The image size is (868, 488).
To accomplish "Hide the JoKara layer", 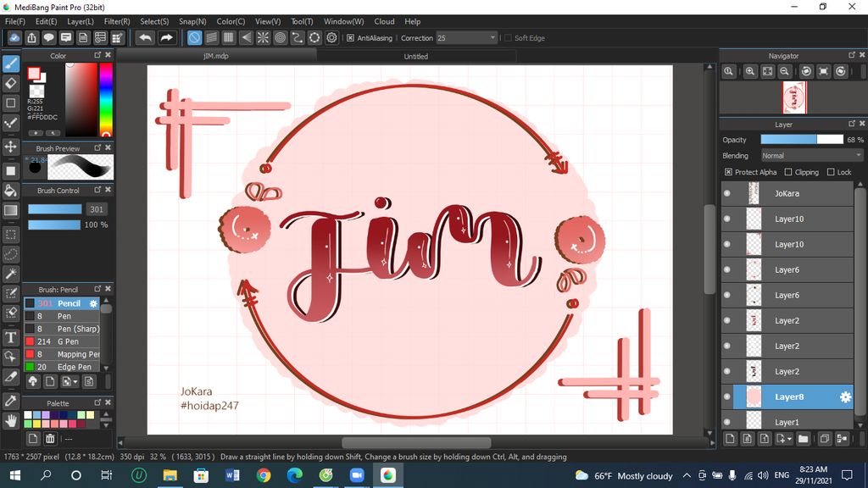I will tap(726, 194).
